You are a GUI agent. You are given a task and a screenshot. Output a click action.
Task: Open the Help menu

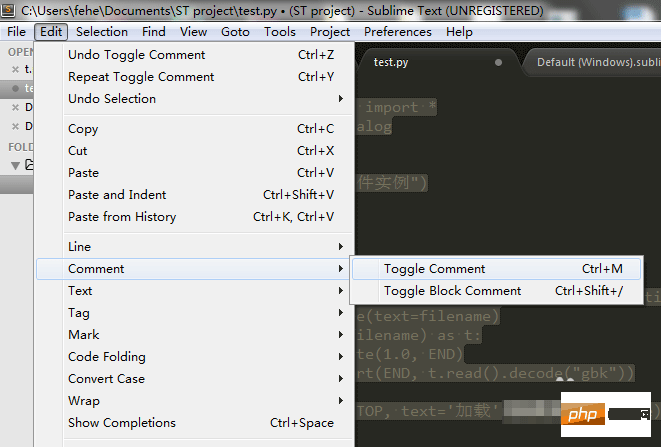click(459, 32)
